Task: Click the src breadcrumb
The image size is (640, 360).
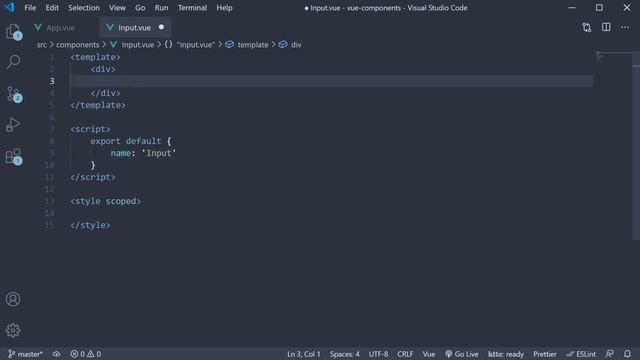Action: [x=42, y=44]
